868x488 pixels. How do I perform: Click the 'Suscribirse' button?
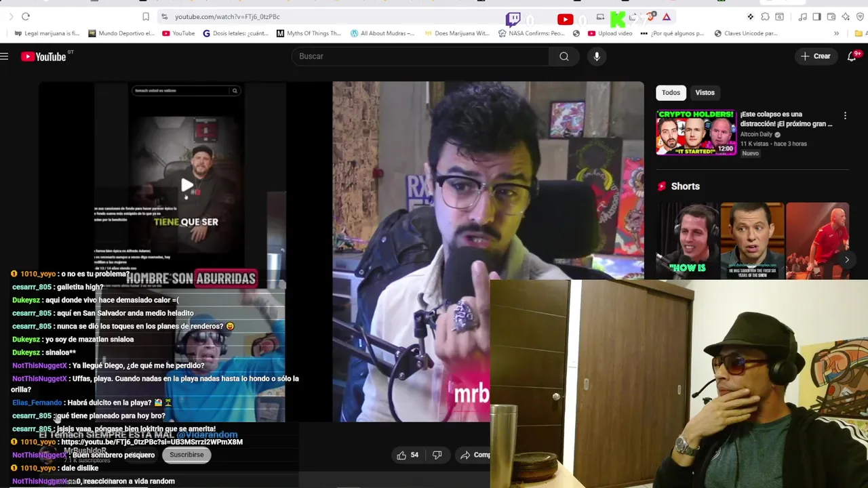pyautogui.click(x=186, y=455)
